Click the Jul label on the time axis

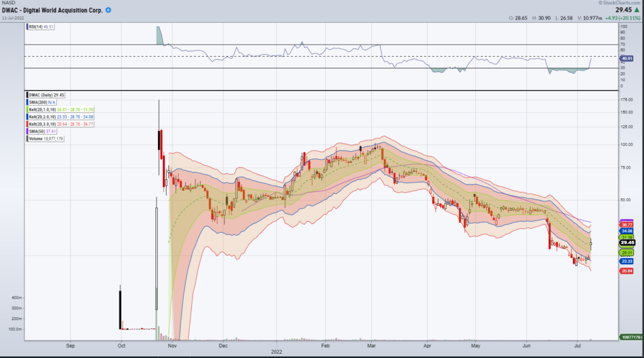pyautogui.click(x=577, y=345)
